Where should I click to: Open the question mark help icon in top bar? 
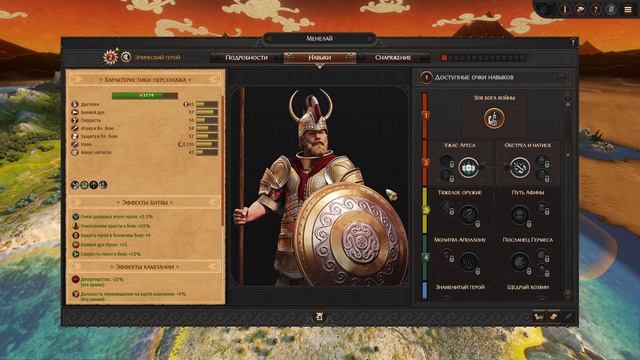(596, 9)
